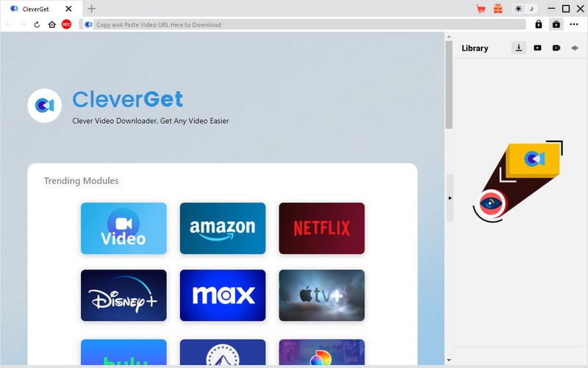This screenshot has height=368, width=588.
Task: Minimize the CleverGet window
Action: [x=551, y=9]
